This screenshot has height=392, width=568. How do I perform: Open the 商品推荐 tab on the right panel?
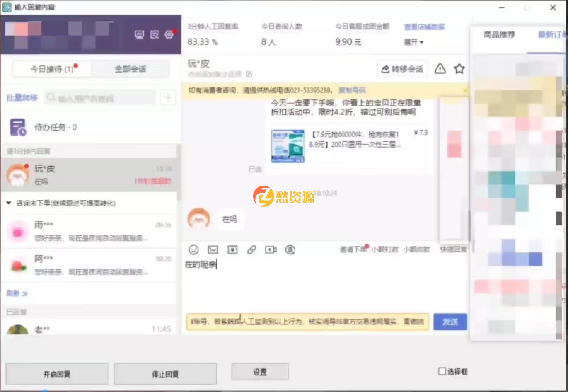pyautogui.click(x=499, y=35)
